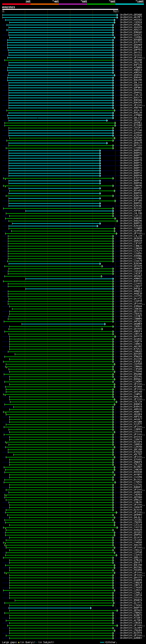The width and height of the screenshot is (146, 644).
Task: Click the query end position 512
Action: [115, 11]
